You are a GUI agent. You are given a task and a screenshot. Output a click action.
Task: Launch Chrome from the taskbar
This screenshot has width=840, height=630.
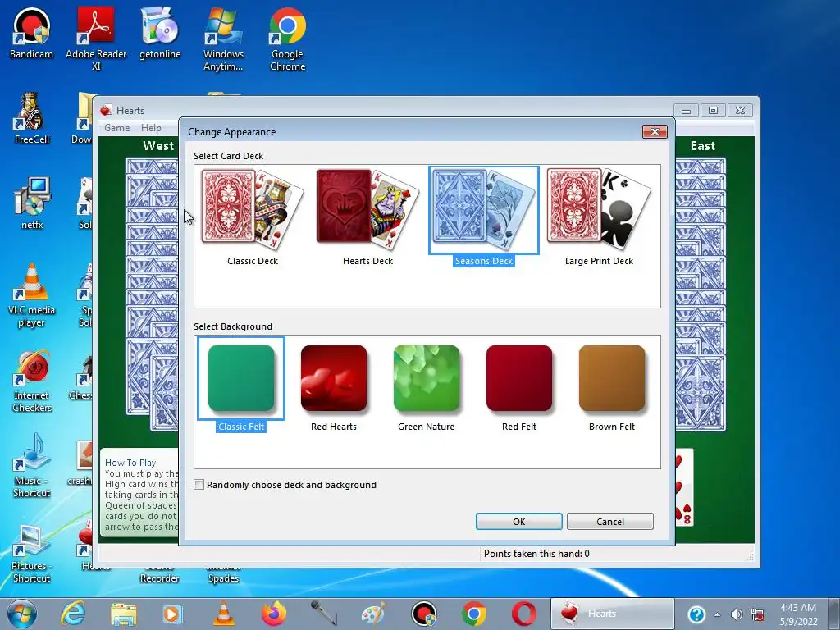coord(473,614)
